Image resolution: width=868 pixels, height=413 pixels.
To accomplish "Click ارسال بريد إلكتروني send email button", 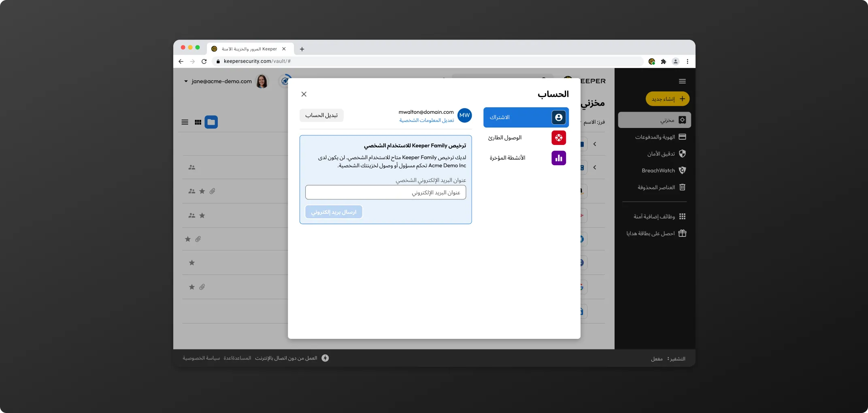I will point(334,212).
